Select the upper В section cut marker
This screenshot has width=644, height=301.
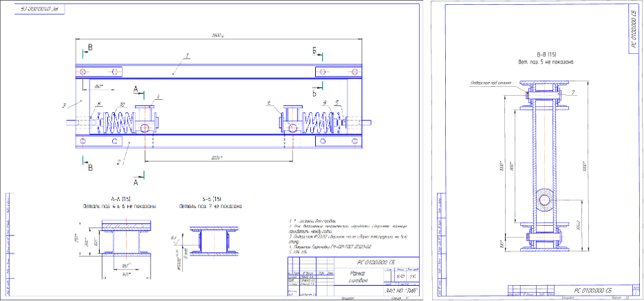click(87, 50)
